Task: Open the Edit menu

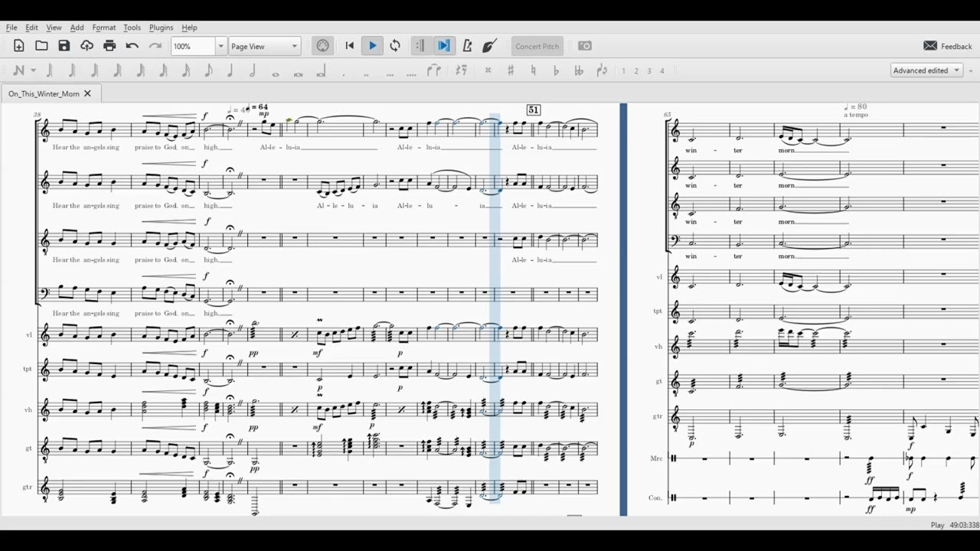Action: pyautogui.click(x=31, y=28)
